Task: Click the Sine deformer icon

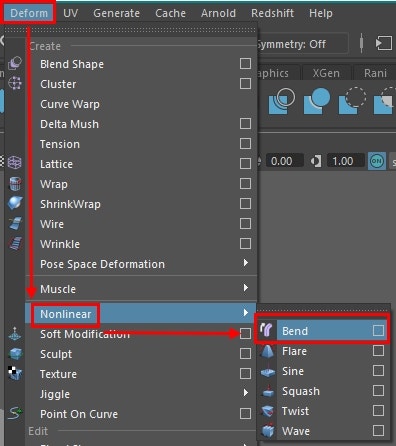Action: [x=268, y=372]
